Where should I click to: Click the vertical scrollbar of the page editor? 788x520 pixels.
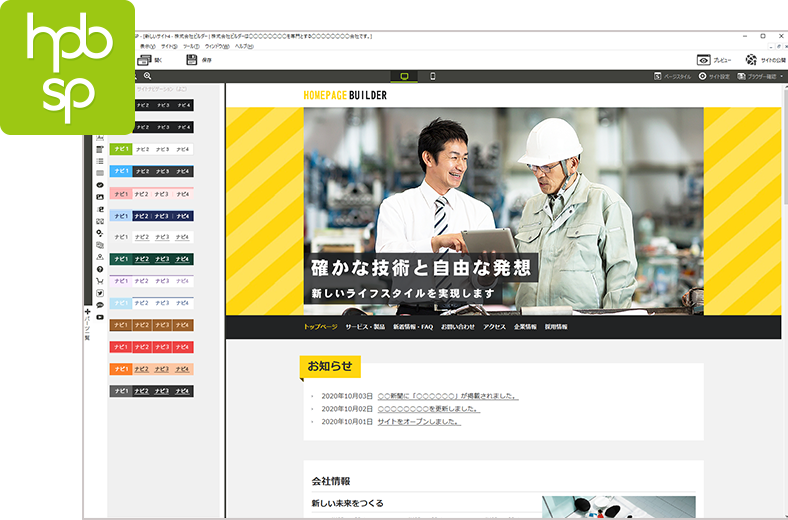[784, 301]
